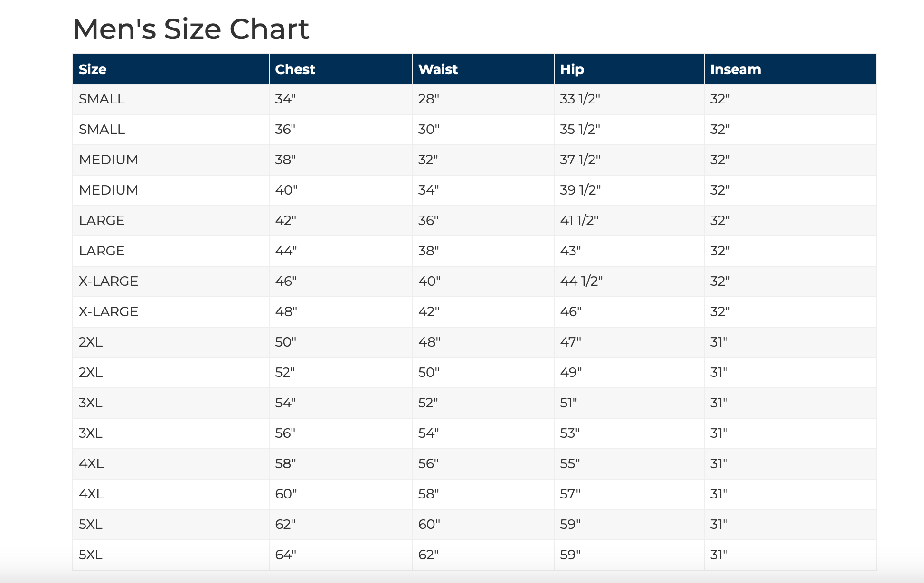This screenshot has width=924, height=583.
Task: Click the Waist column header
Action: click(x=438, y=69)
